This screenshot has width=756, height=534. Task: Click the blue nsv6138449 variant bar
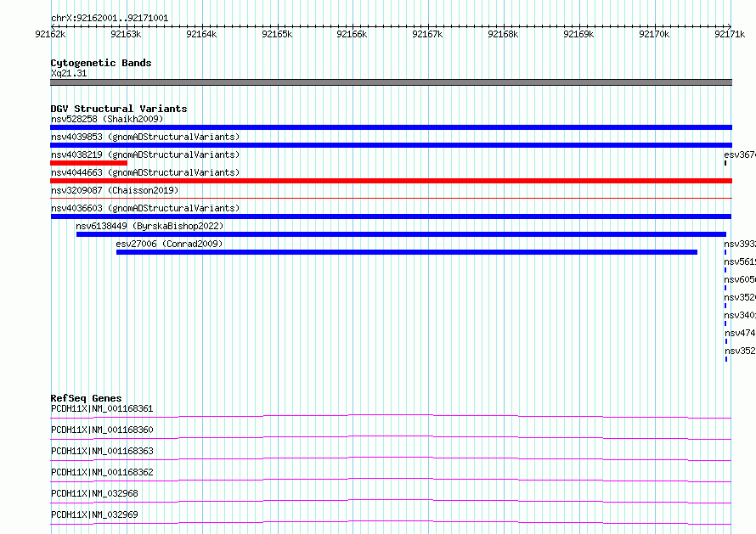[401, 234]
